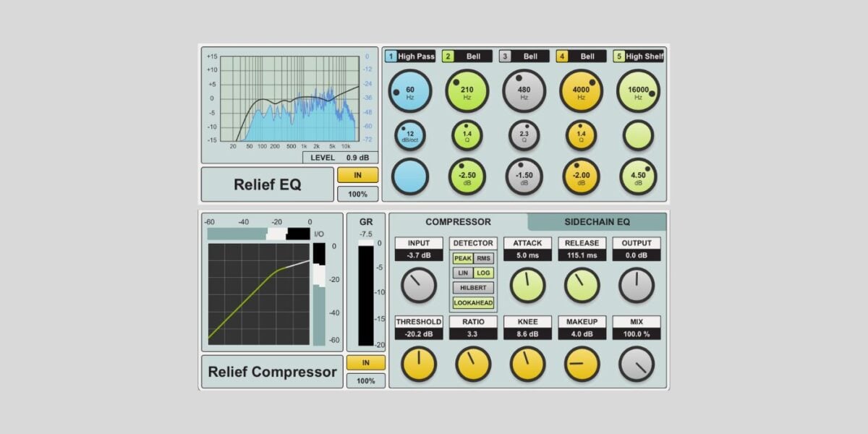Click the 100% button under the compressor IN
This screenshot has width=868, height=434.
366,380
